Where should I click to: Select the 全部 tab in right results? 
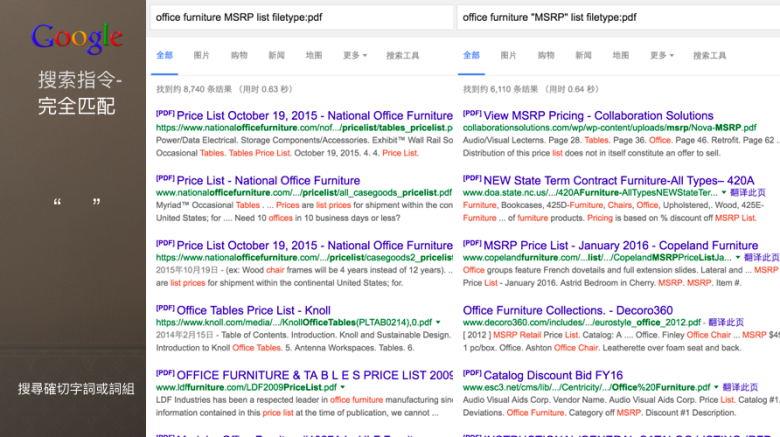click(x=472, y=55)
